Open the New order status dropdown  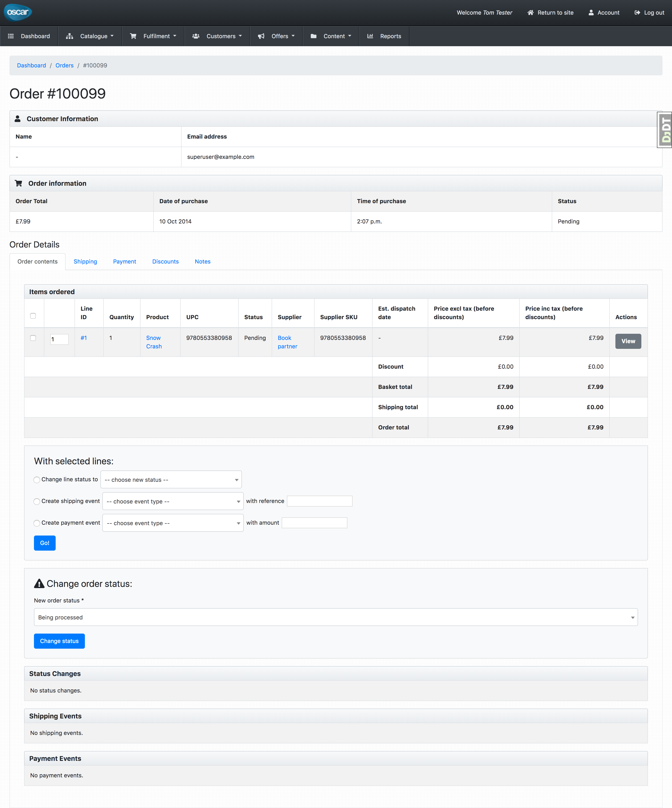pyautogui.click(x=336, y=617)
